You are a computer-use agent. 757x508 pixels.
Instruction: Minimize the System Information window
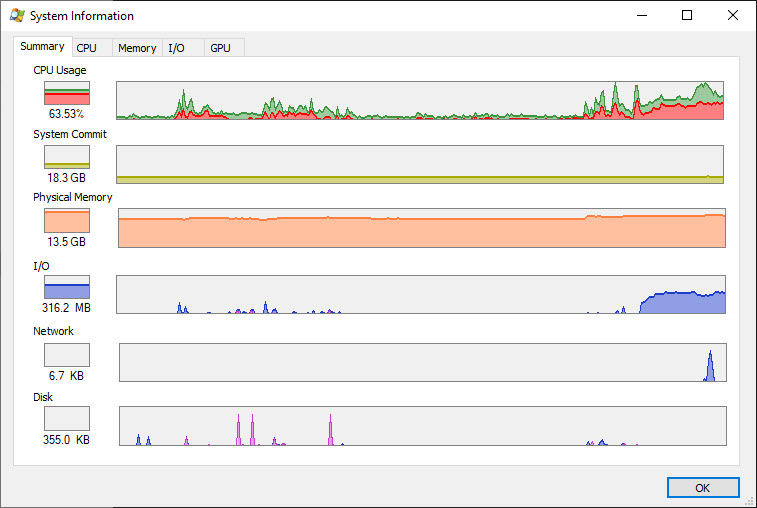pos(642,15)
